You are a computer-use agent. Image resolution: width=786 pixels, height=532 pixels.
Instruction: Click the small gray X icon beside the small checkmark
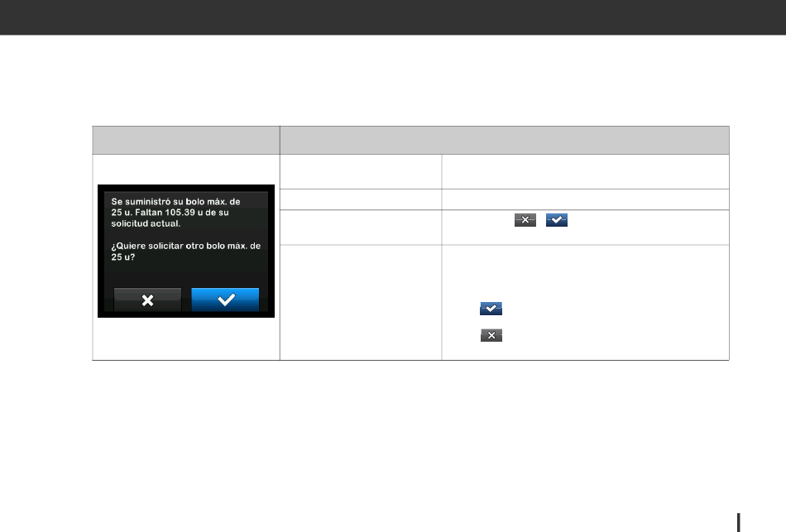525,220
